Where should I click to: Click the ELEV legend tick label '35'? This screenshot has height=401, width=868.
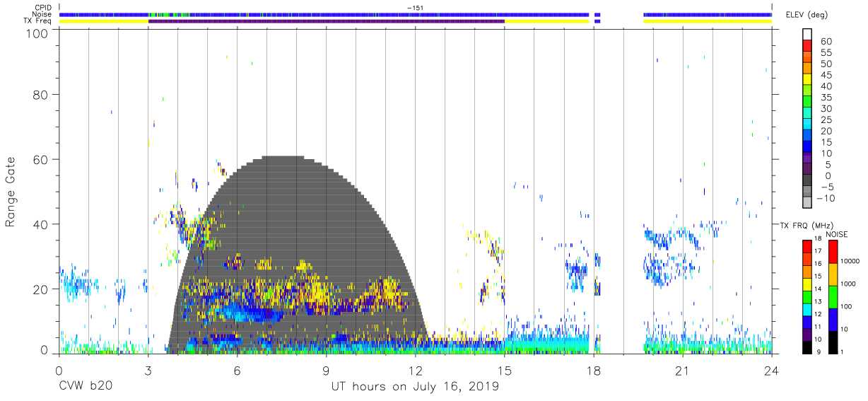826,98
